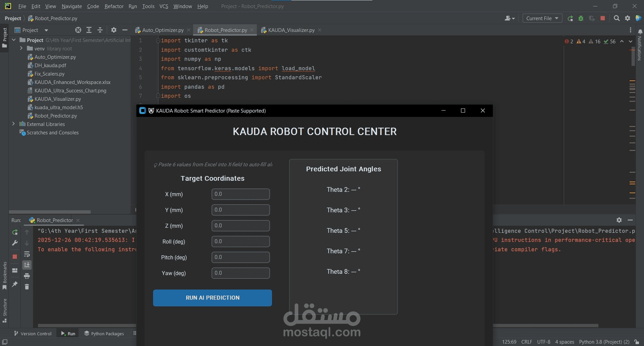
Task: Open Python Packages tool window
Action: [x=104, y=334]
